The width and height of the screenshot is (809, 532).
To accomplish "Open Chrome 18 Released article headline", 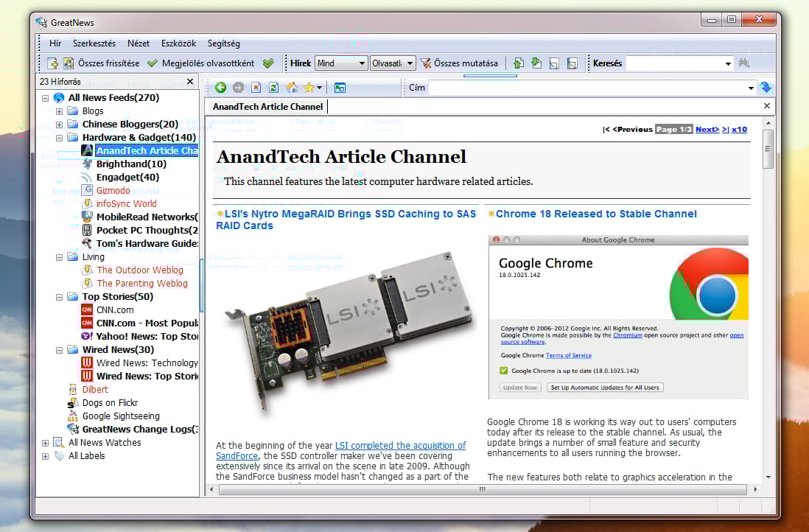I will [596, 214].
